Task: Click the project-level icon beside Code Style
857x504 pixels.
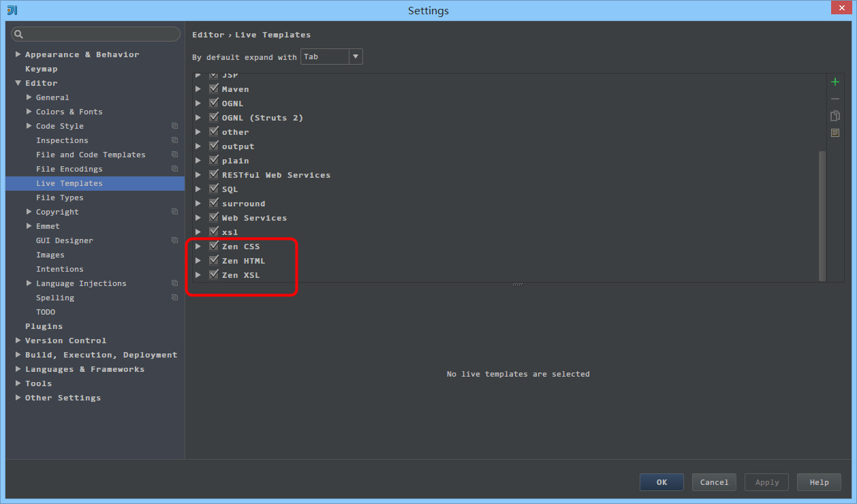Action: (174, 126)
